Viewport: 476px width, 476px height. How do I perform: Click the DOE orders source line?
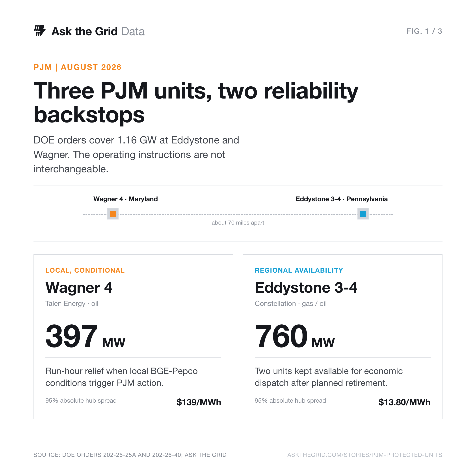pos(130,455)
